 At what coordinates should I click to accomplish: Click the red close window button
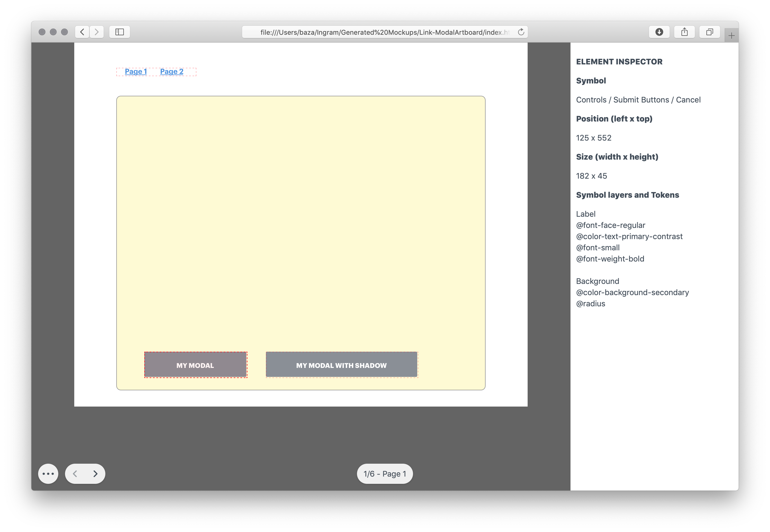point(42,32)
